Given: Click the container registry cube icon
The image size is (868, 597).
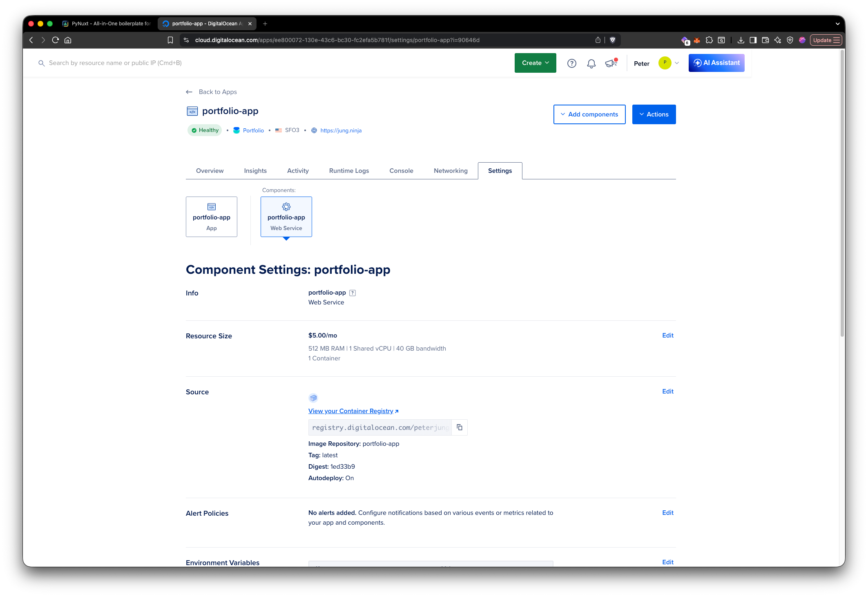Looking at the screenshot, I should 313,398.
